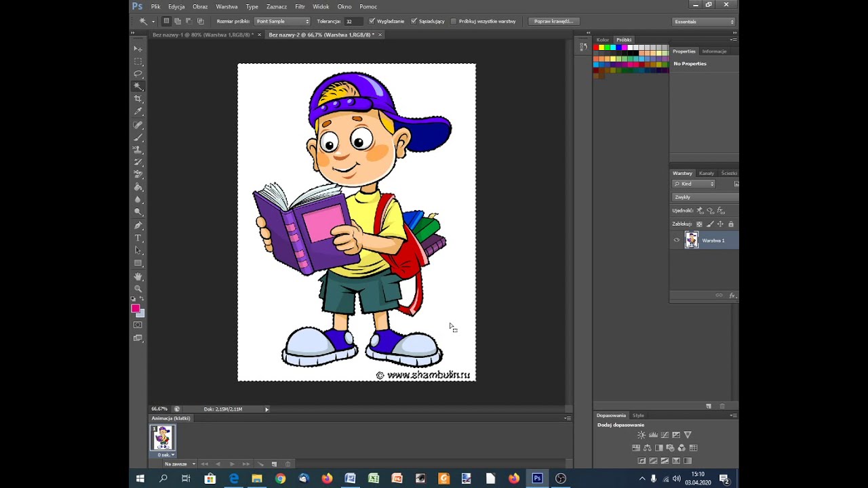
Task: Hide the Warstwa 1 layer
Action: click(x=676, y=240)
